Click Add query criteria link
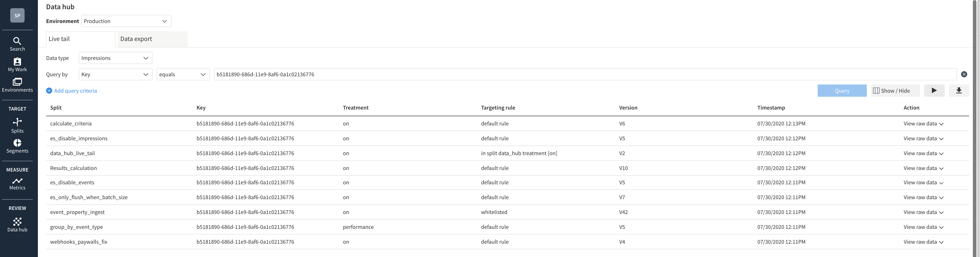980x257 pixels. [71, 91]
